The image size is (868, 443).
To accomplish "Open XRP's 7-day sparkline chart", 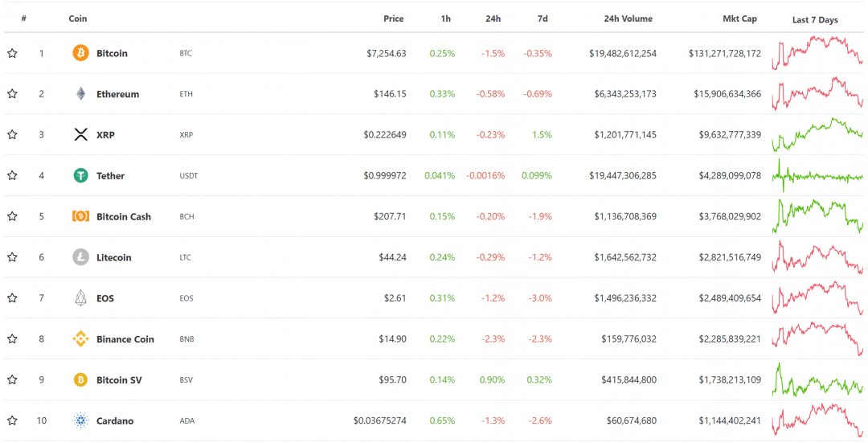I will 817,134.
